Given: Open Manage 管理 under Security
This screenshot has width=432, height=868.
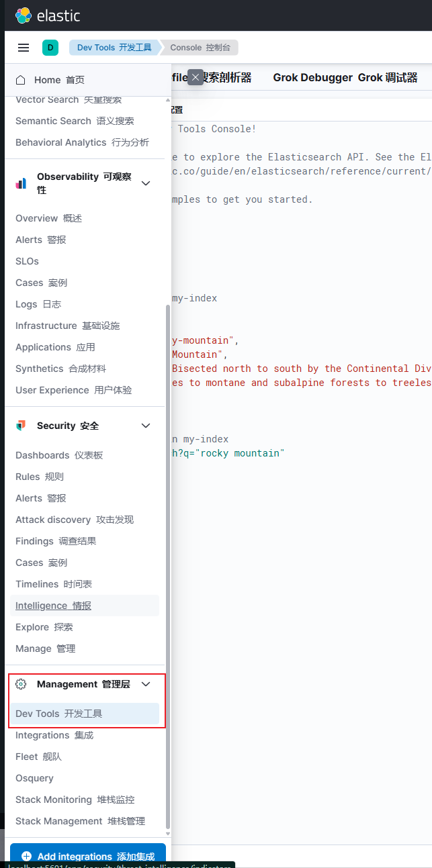Looking at the screenshot, I should (46, 648).
